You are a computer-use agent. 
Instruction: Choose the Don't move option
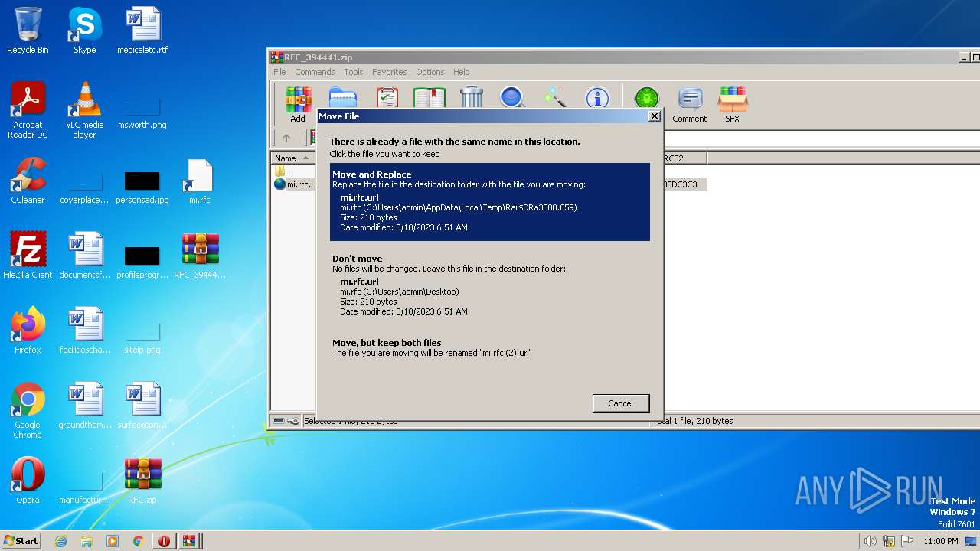click(490, 286)
